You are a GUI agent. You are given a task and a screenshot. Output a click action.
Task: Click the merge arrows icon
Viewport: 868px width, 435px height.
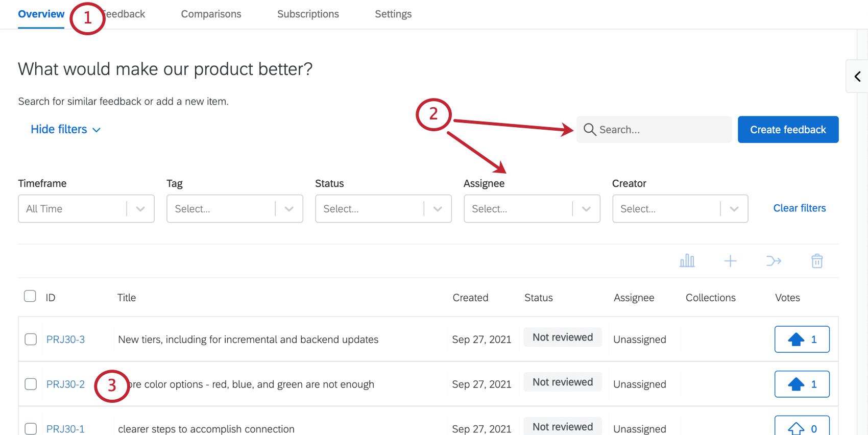pyautogui.click(x=774, y=261)
